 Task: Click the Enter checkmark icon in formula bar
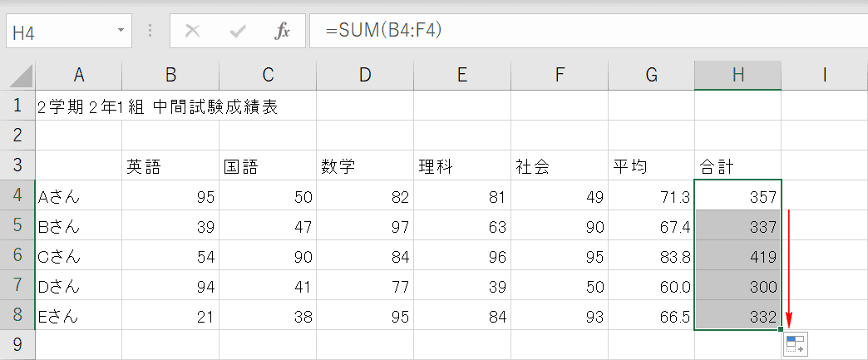pos(238,32)
